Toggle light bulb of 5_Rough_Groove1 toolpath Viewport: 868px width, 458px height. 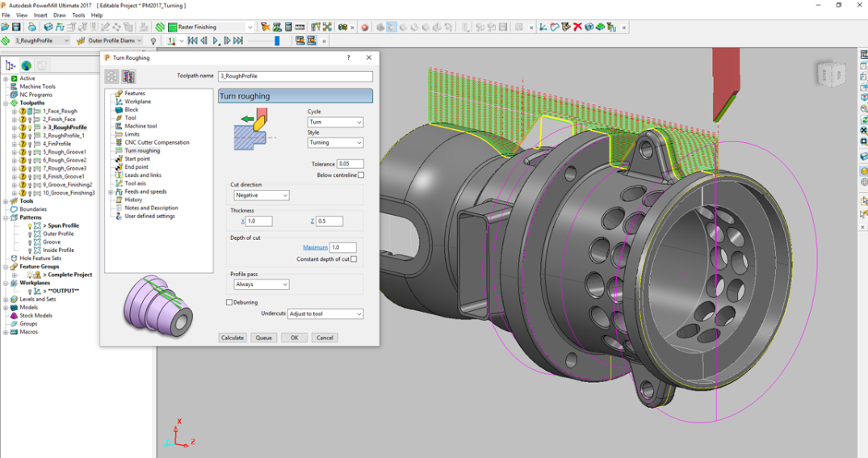[x=30, y=153]
